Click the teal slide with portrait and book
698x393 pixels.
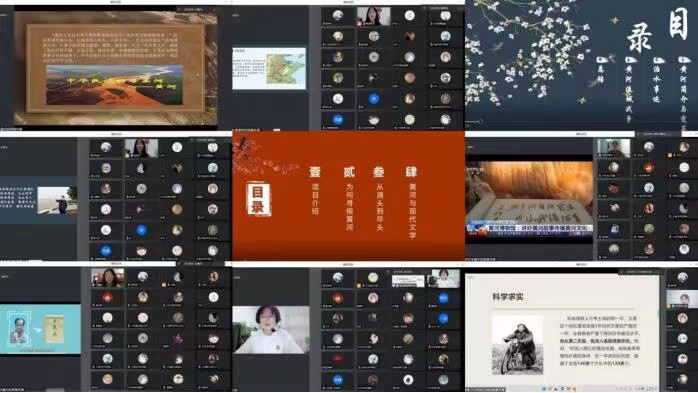tap(41, 329)
